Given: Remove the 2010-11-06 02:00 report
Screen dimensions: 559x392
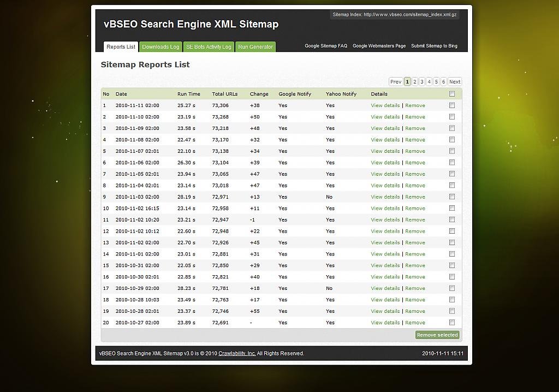Looking at the screenshot, I should (415, 163).
